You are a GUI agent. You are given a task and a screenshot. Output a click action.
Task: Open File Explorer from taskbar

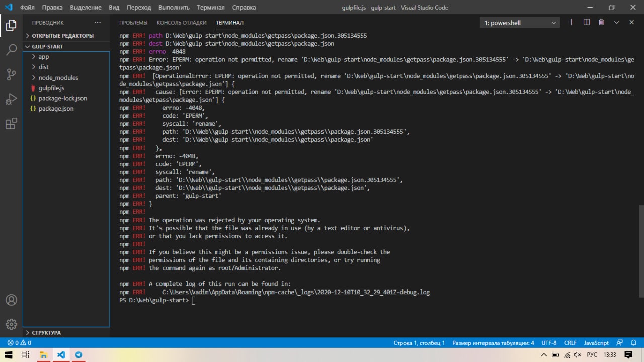(x=43, y=355)
